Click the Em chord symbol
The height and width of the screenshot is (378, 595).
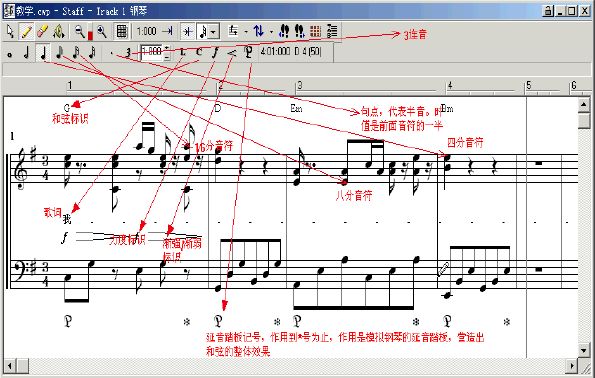[296, 109]
